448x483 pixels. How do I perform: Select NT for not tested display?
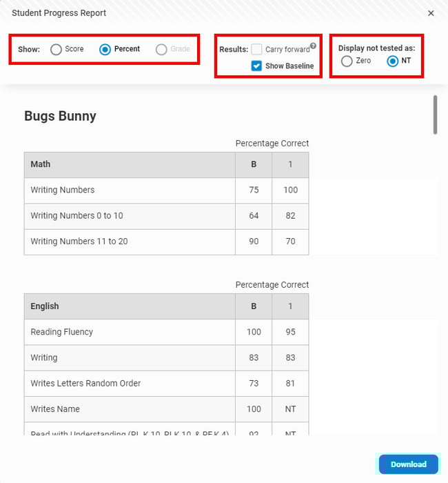click(x=393, y=61)
